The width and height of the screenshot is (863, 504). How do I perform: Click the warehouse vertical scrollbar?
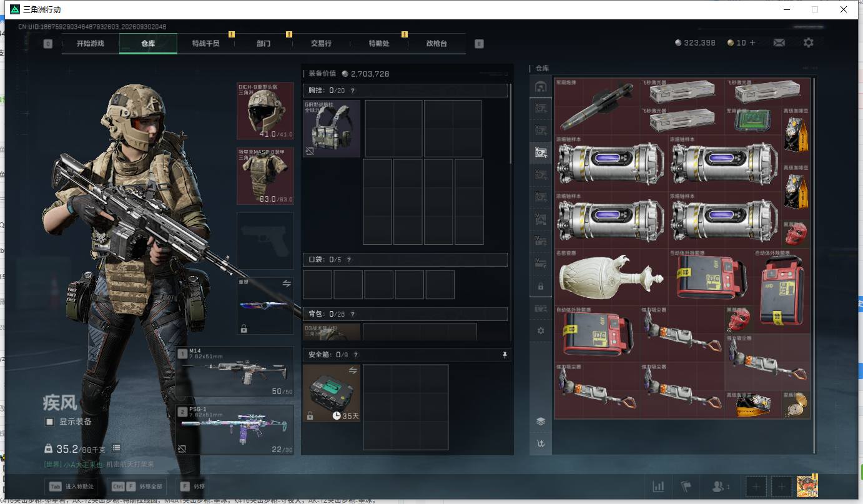click(x=814, y=265)
